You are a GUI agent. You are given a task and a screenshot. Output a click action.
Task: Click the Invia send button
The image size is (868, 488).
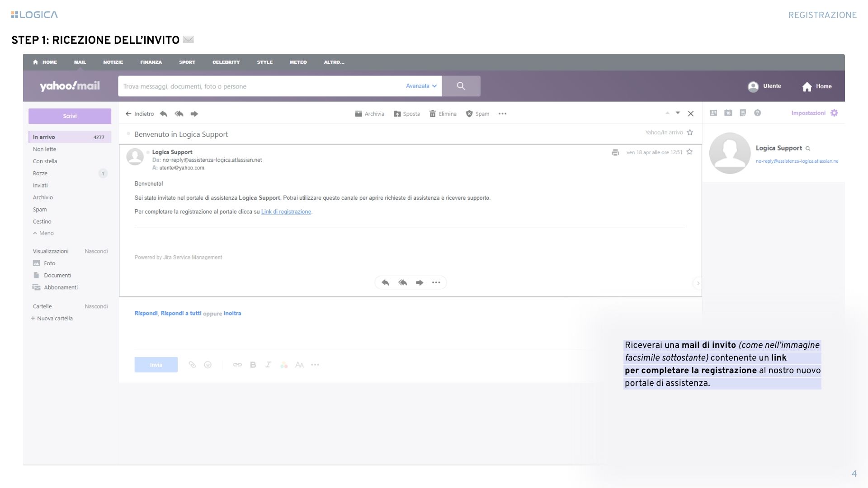156,365
